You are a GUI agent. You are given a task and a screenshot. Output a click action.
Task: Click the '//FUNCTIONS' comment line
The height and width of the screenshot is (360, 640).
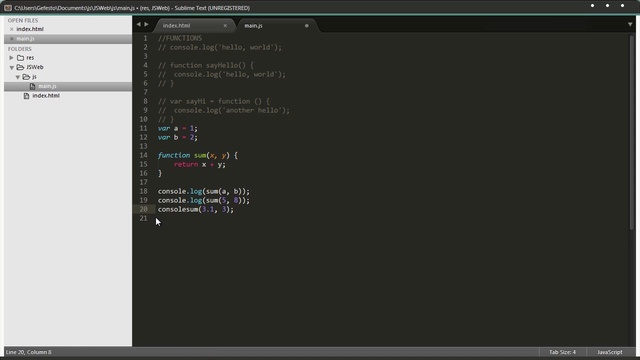(x=180, y=38)
